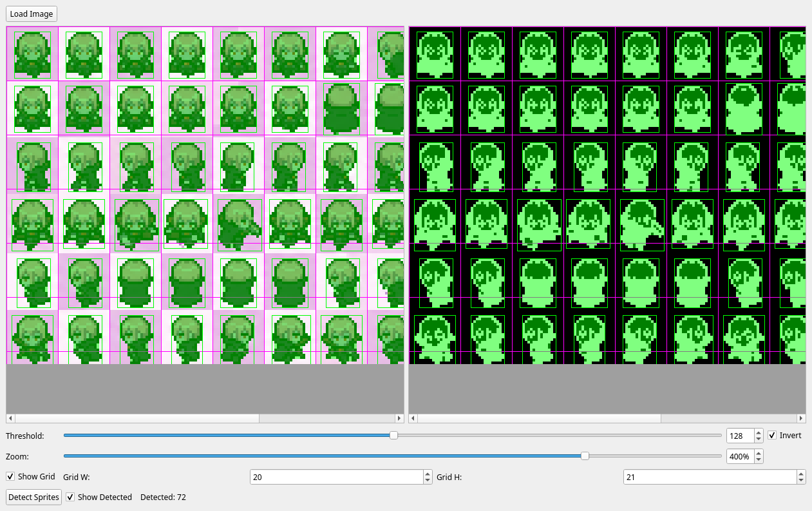This screenshot has width=812, height=511.
Task: Click the Grid H label
Action: click(449, 477)
